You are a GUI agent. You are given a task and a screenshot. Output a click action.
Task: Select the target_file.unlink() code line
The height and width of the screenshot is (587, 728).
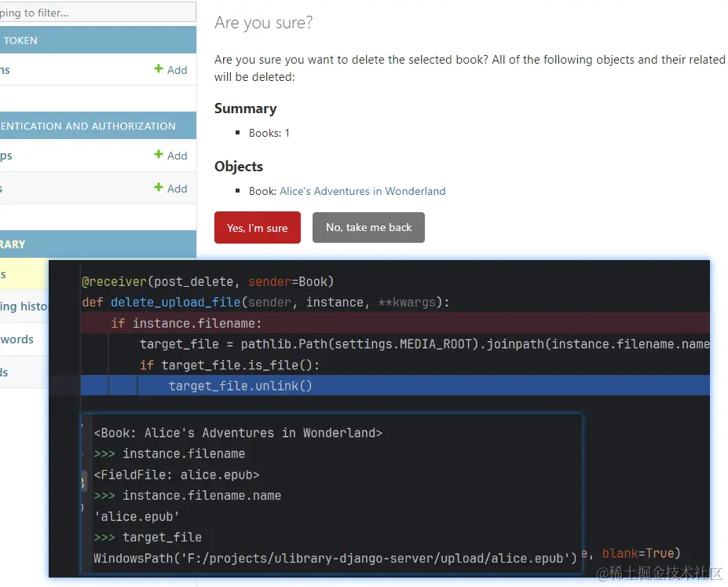pyautogui.click(x=395, y=386)
